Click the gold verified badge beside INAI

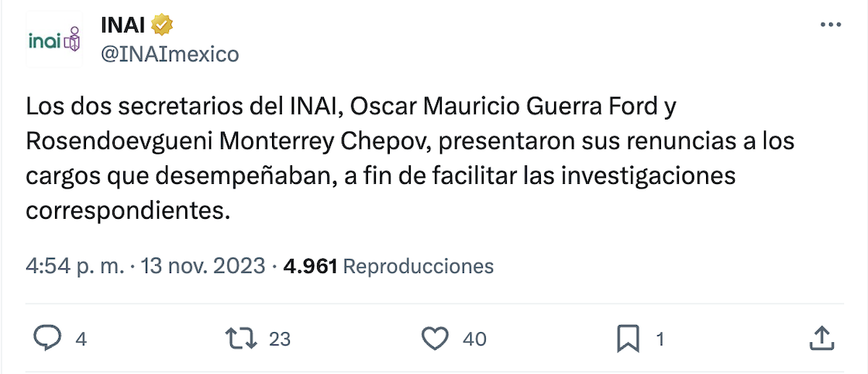point(162,25)
